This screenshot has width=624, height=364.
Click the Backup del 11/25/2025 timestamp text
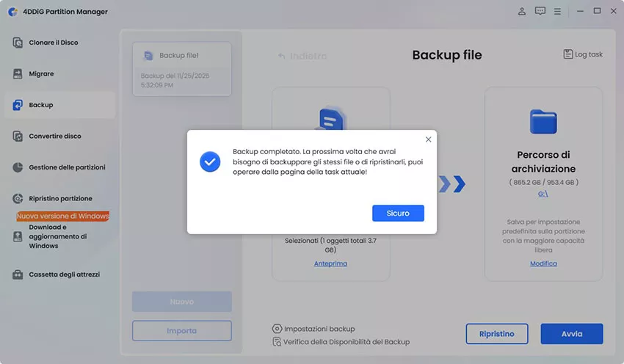click(x=175, y=80)
